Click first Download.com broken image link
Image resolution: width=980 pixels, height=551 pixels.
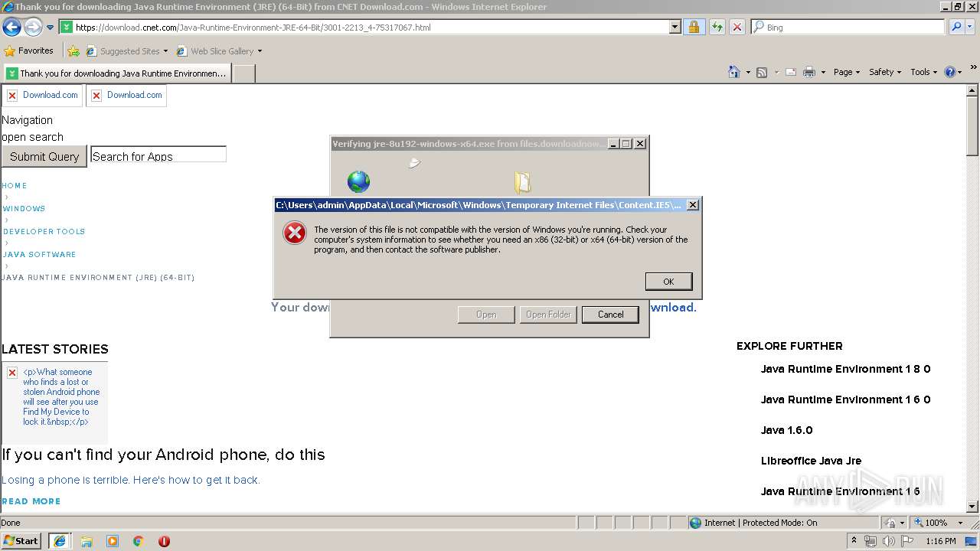42,95
